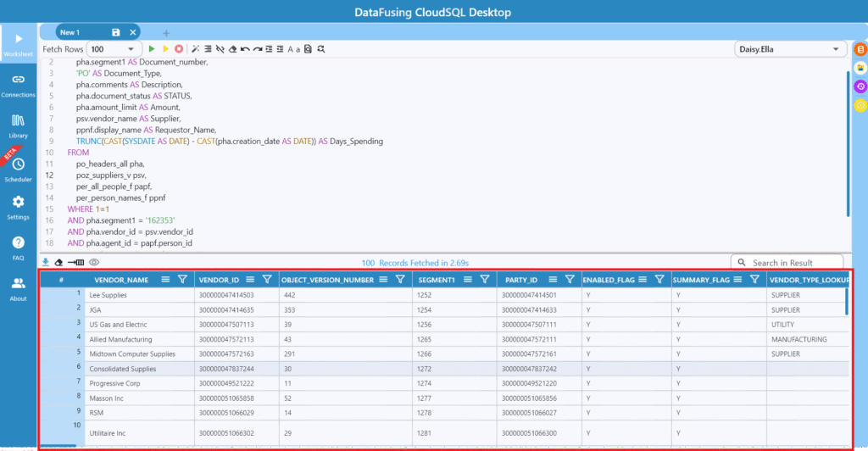This screenshot has width=868, height=451.
Task: Open PARTY_ID column menu icon
Action: point(553,280)
